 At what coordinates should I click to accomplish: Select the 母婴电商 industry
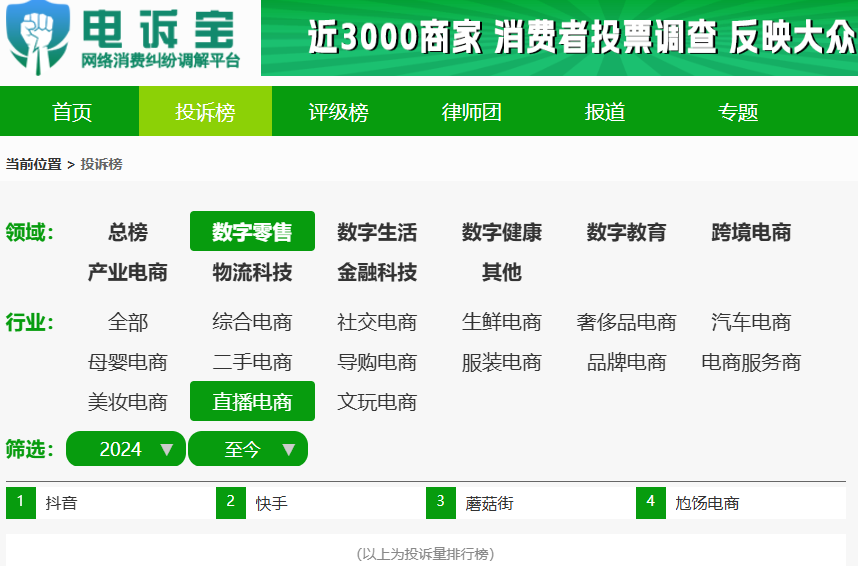tap(127, 362)
